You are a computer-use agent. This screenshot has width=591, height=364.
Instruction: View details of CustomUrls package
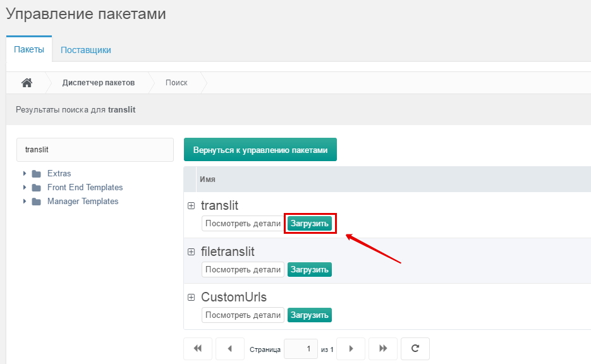[243, 315]
